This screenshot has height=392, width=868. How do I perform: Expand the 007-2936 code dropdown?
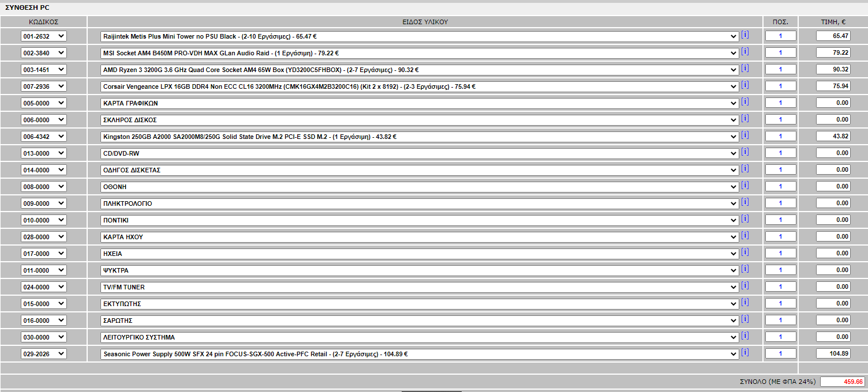[x=44, y=86]
